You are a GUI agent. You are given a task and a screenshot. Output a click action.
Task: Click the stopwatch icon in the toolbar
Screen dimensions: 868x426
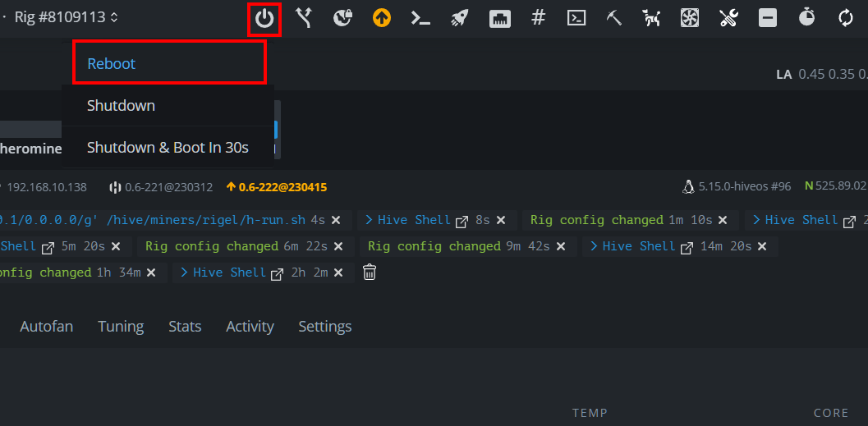pyautogui.click(x=806, y=18)
